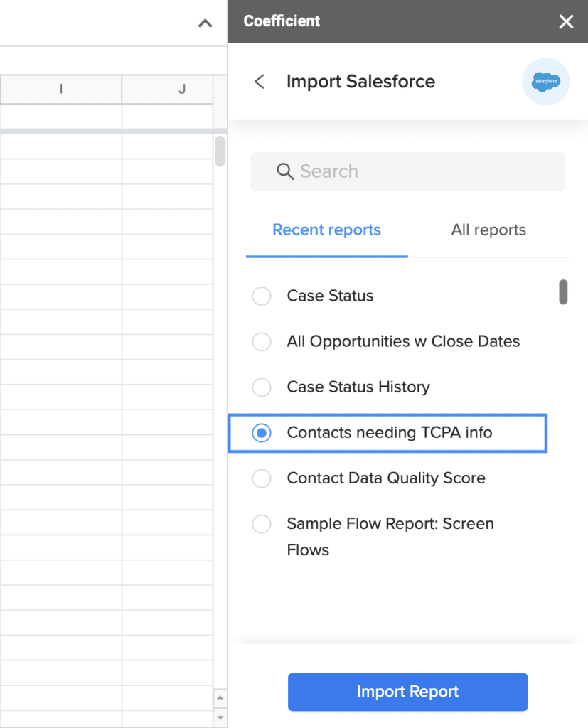
Task: Click the spreadsheet vertical scrollbar thumb
Action: [220, 151]
